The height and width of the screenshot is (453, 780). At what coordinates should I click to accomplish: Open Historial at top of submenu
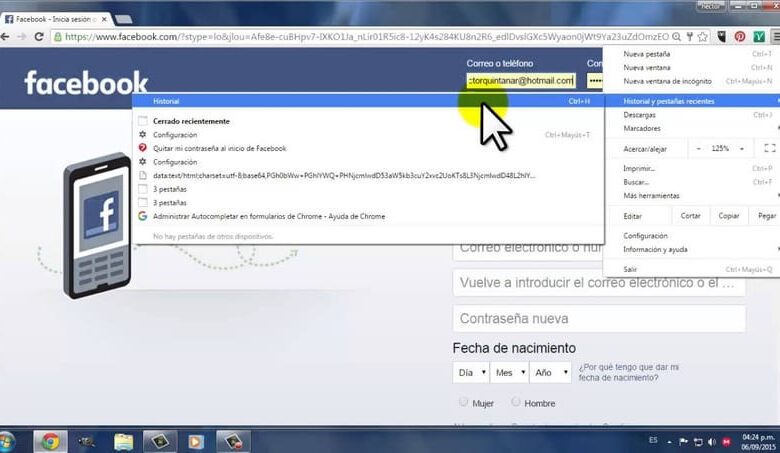[368, 101]
